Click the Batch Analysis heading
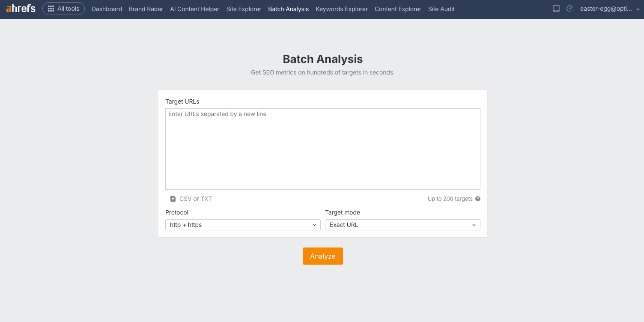Viewport: 644px width, 322px height. point(323,59)
